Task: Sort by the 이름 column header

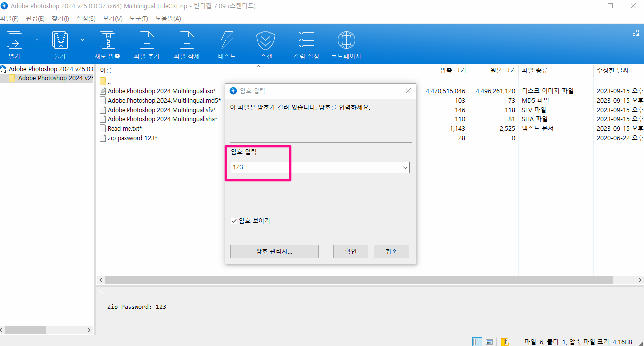Action: point(106,70)
